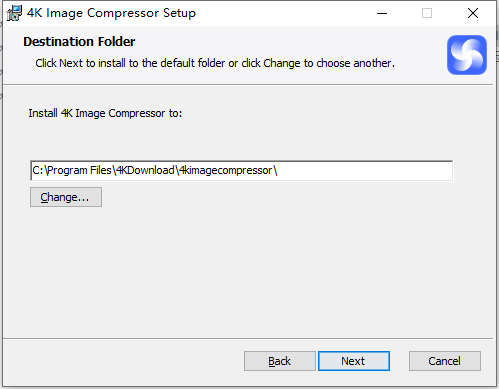Click Next to continue installation
Image resolution: width=499 pixels, height=389 pixels.
(354, 361)
